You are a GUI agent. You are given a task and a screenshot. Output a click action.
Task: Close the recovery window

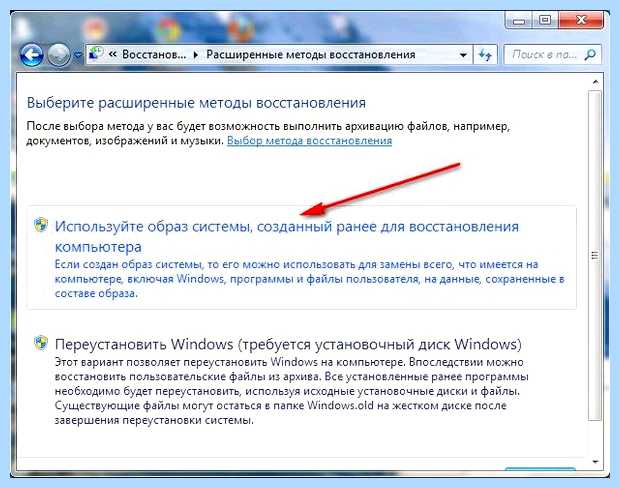(x=581, y=19)
